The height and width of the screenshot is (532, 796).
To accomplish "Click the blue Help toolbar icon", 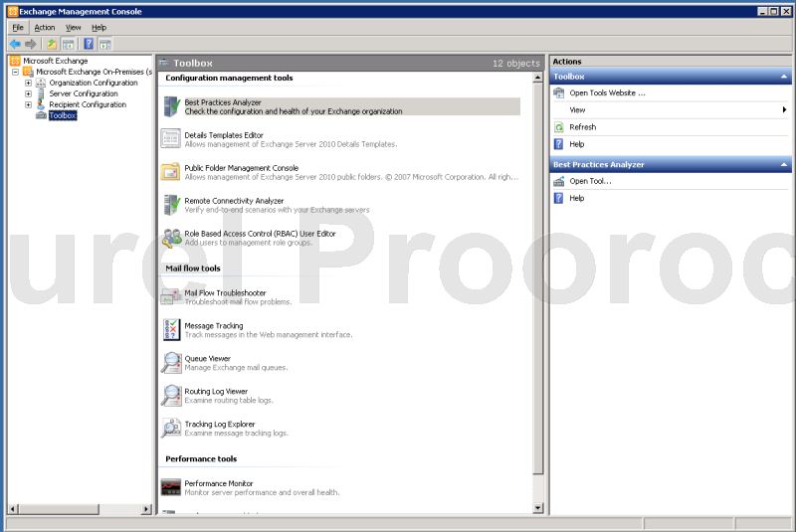I will tap(89, 44).
